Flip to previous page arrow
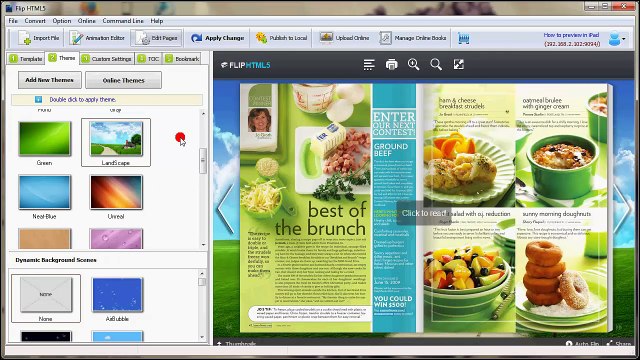Screen dimensions: 640x360 [x=225, y=208]
